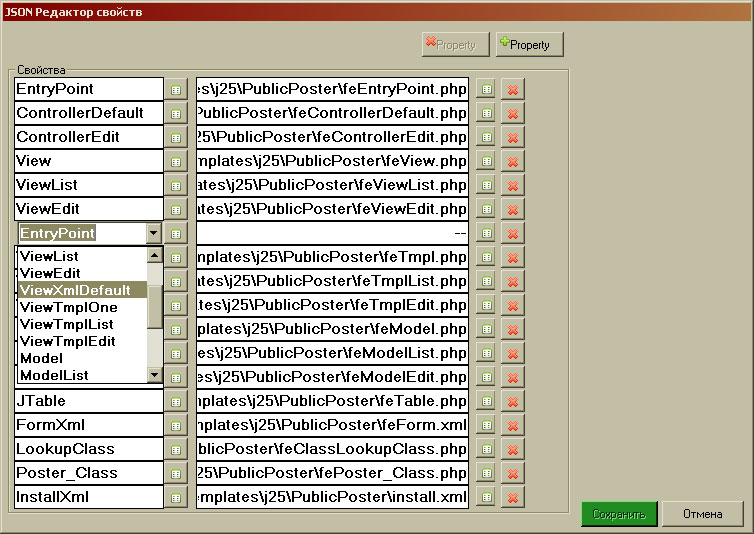Choose ViewTmplOne from the dropdown list
This screenshot has height=534, width=754.
pos(82,307)
